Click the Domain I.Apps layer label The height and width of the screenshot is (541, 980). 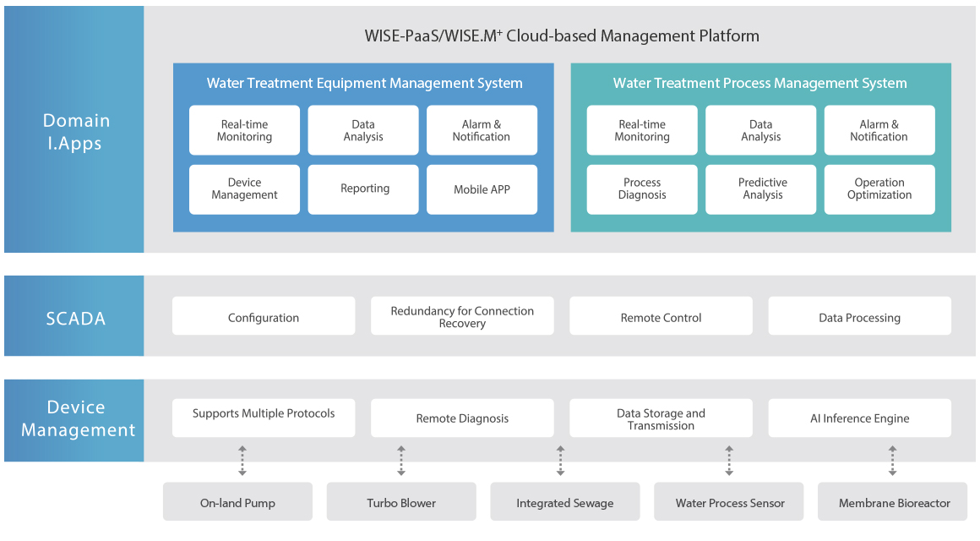tap(73, 129)
